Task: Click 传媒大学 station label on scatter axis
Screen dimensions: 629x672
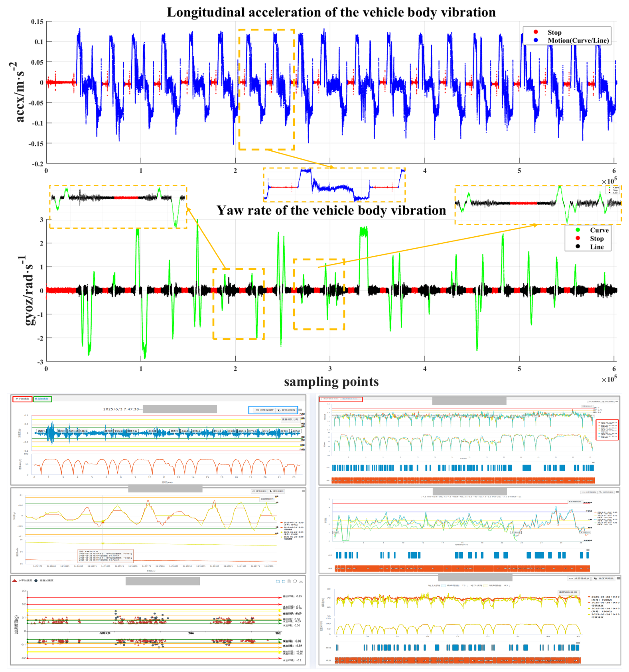Action: pyautogui.click(x=105, y=633)
